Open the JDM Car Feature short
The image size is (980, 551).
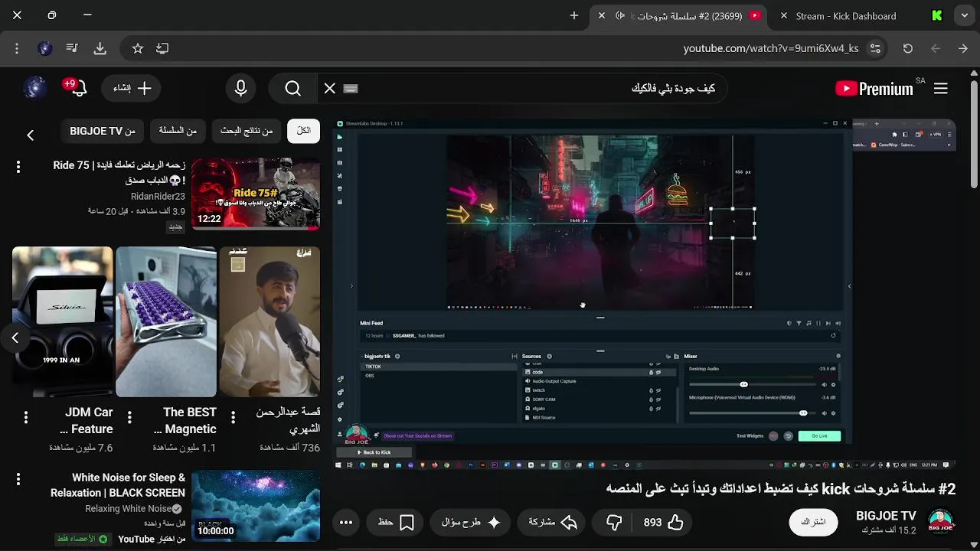coord(63,321)
